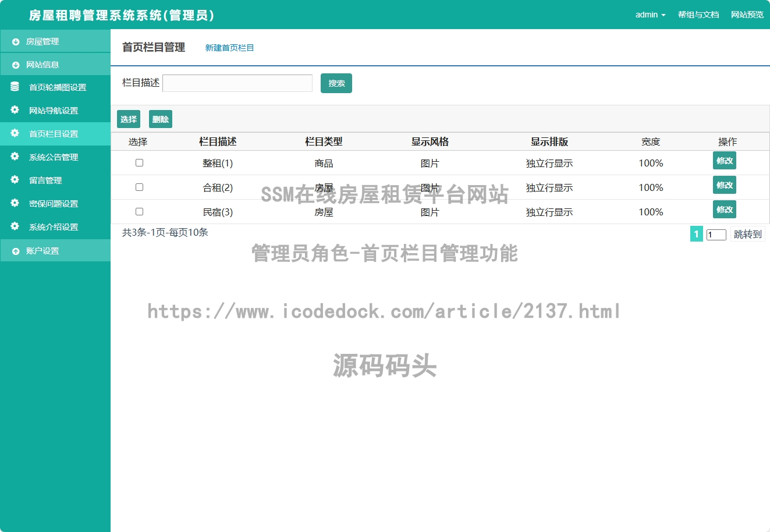Click the 跳转到 button
Viewport: 770px width, 532px height.
point(748,234)
